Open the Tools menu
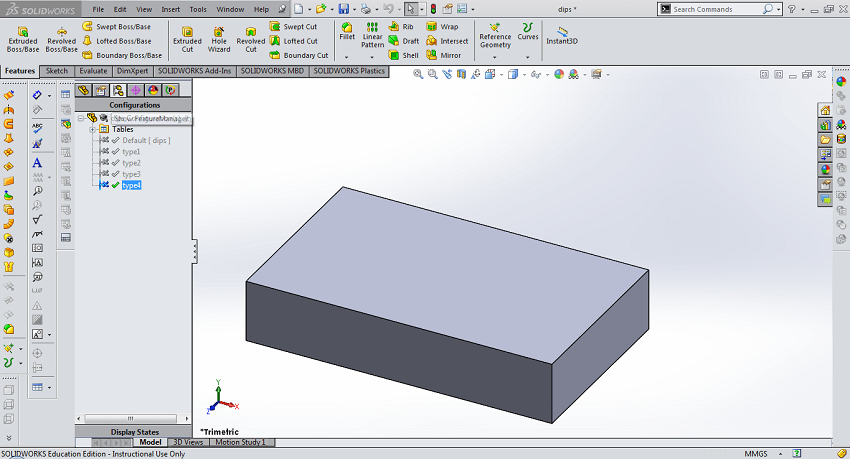Image resolution: width=850 pixels, height=459 pixels. [x=198, y=9]
